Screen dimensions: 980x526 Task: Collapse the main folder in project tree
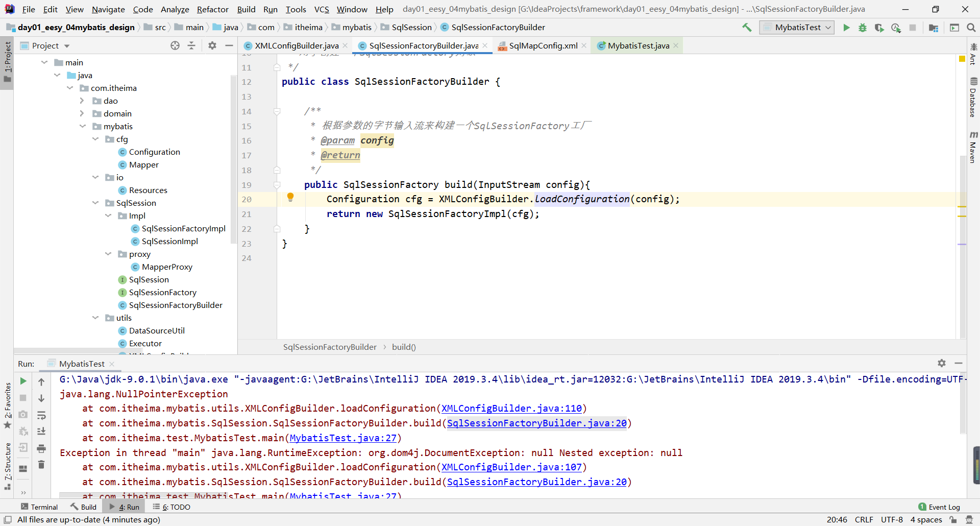pyautogui.click(x=44, y=62)
